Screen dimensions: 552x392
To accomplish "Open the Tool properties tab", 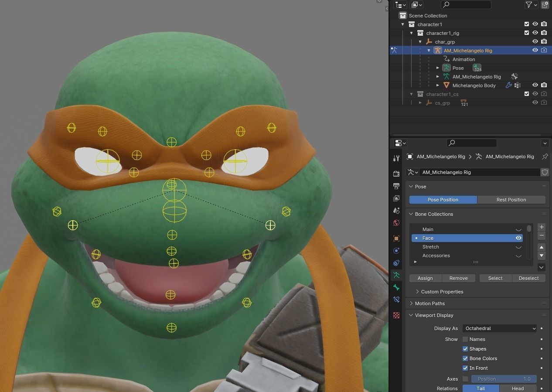I will click(396, 158).
